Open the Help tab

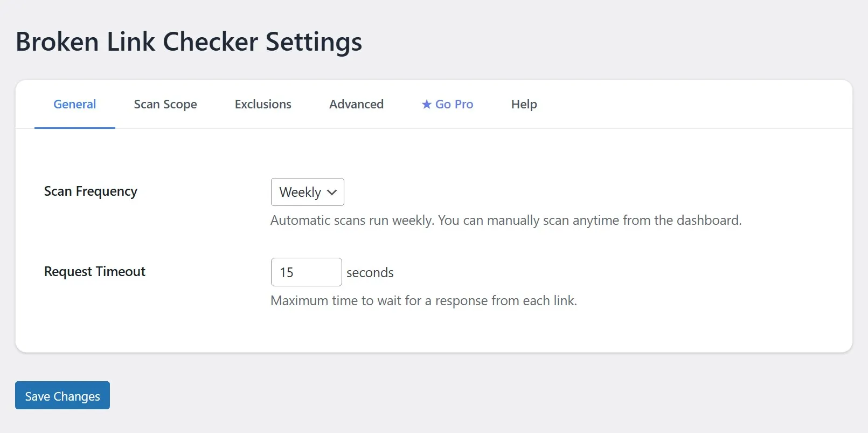pos(523,104)
